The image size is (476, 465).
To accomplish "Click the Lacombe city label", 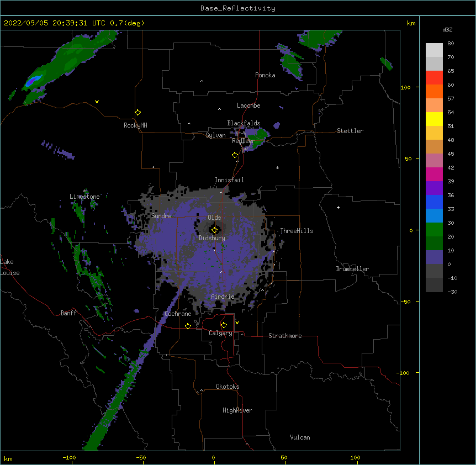I will point(248,105).
